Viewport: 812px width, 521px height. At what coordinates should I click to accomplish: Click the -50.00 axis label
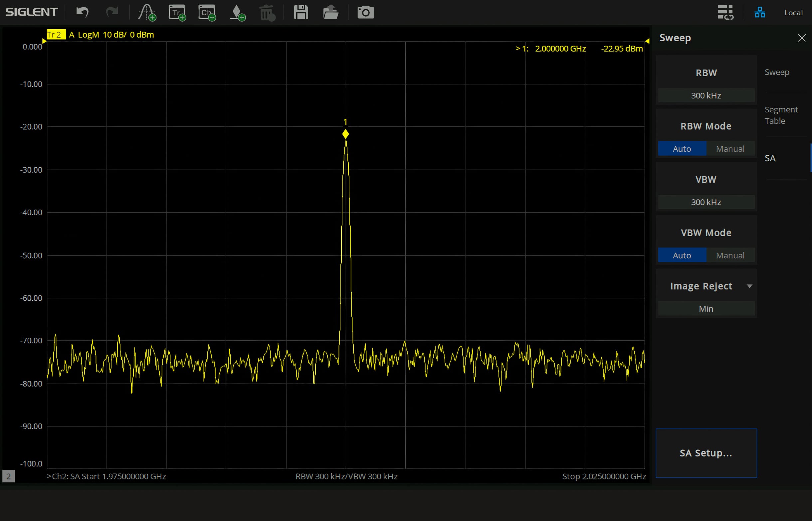click(x=31, y=256)
